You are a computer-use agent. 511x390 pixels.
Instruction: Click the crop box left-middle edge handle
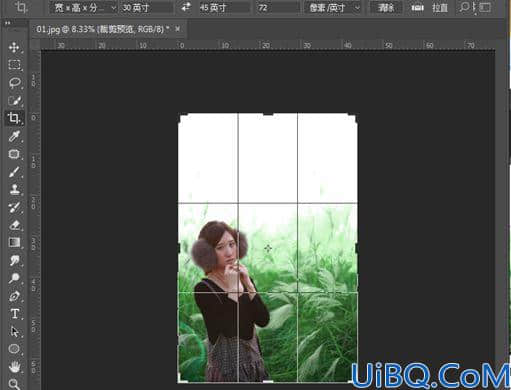[179, 248]
